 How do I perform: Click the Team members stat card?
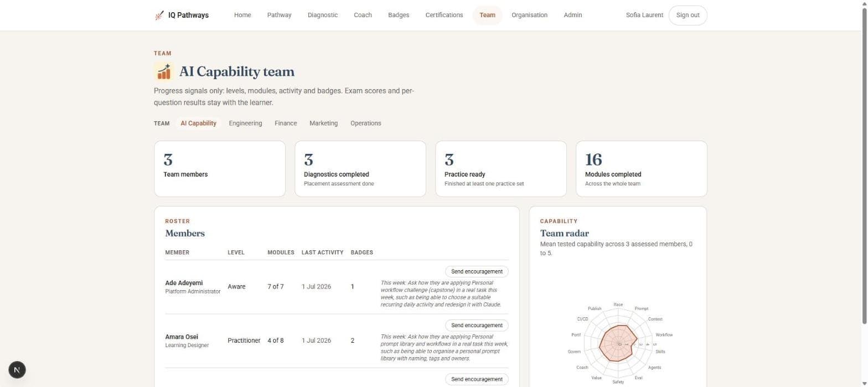(x=220, y=168)
